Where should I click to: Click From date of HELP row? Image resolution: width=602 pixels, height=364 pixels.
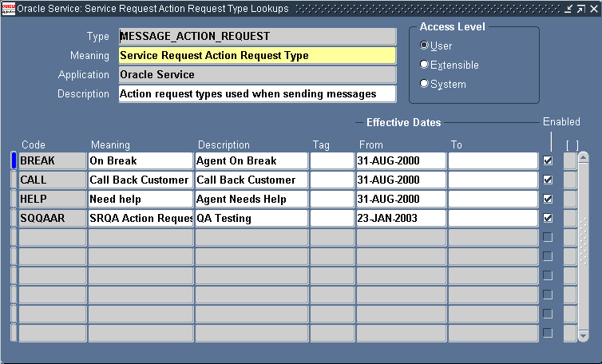click(402, 199)
